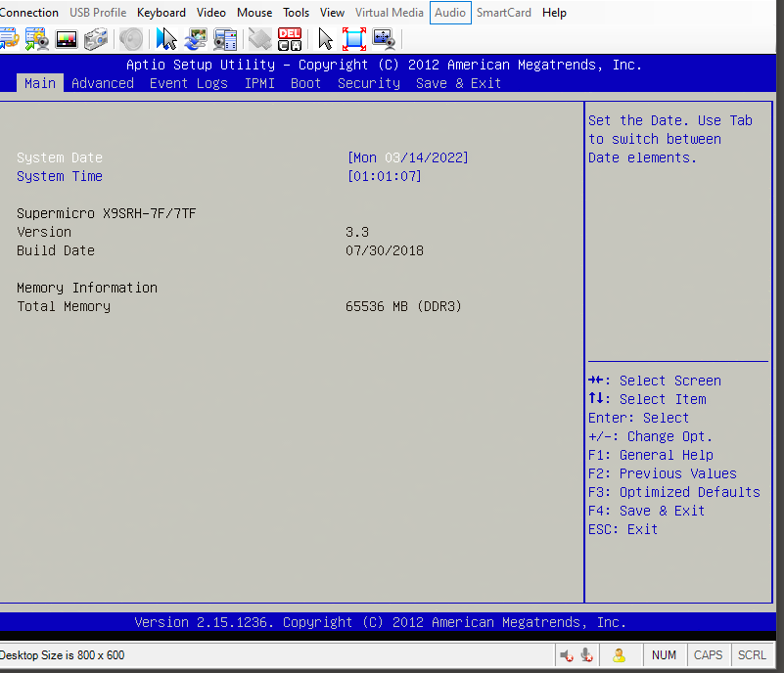The image size is (784, 673).
Task: Click the greyed-out speaker audio icon
Action: click(131, 39)
